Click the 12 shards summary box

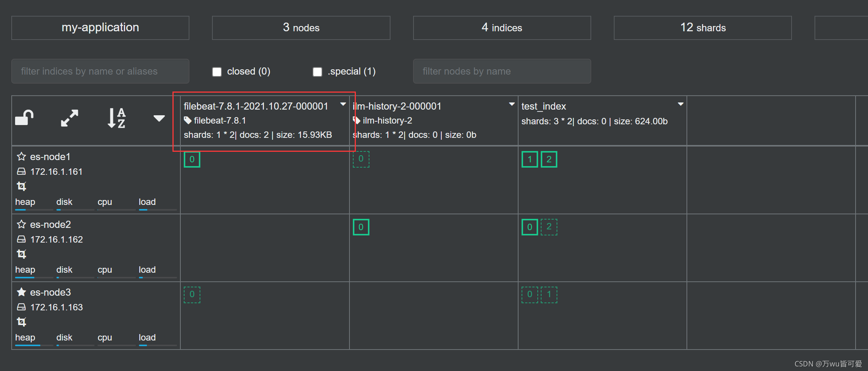tap(703, 28)
